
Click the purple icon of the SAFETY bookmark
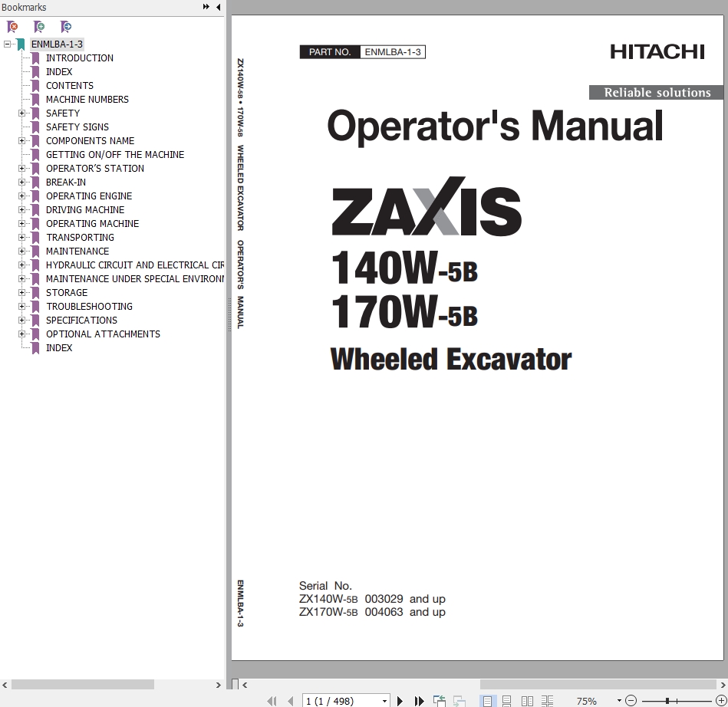tap(35, 113)
